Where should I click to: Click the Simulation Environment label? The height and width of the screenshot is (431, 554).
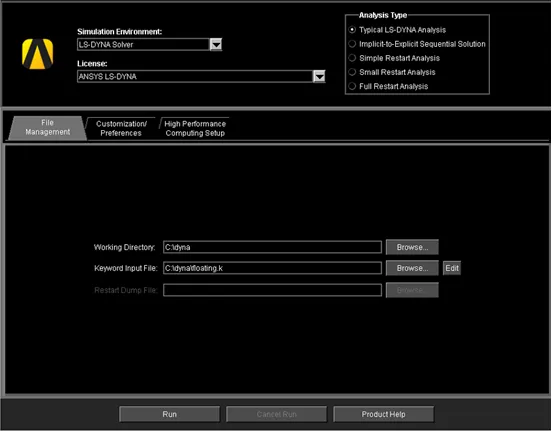119,32
